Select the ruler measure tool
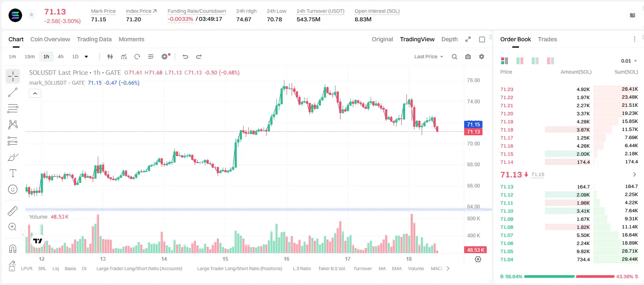 point(13,211)
